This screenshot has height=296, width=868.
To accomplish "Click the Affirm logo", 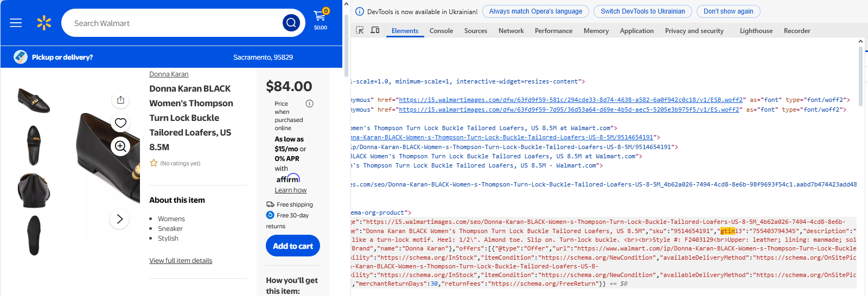I will click(288, 178).
